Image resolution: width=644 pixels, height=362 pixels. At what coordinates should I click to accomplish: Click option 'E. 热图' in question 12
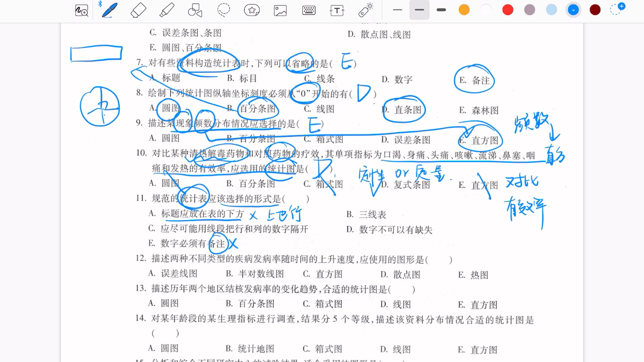tap(473, 275)
